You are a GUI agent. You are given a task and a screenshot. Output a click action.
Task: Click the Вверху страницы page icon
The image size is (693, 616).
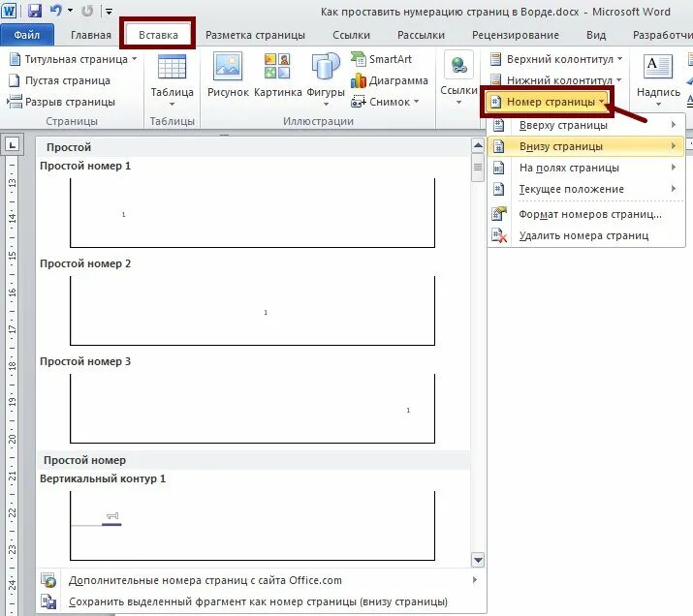[498, 125]
